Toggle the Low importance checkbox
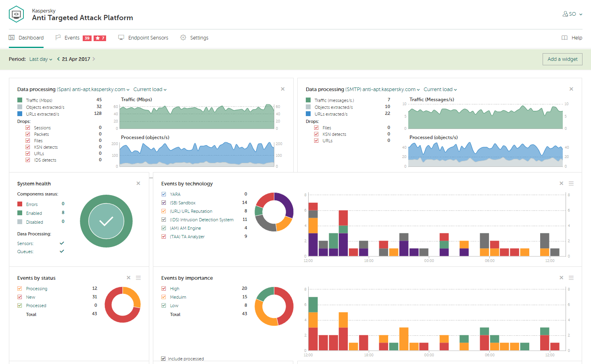 164,306
